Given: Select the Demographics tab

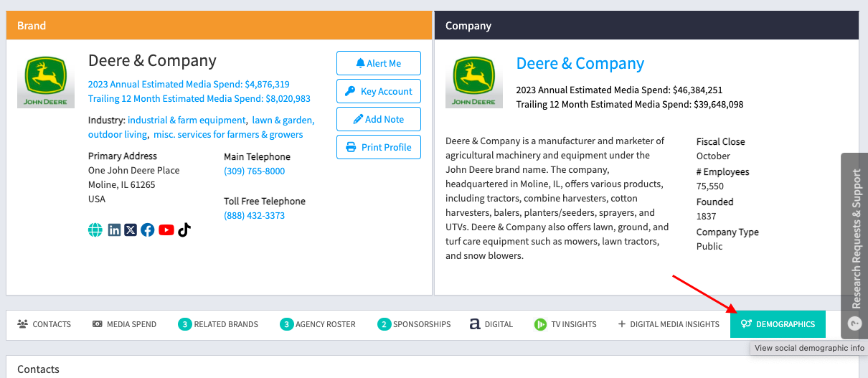Looking at the screenshot, I should [778, 324].
